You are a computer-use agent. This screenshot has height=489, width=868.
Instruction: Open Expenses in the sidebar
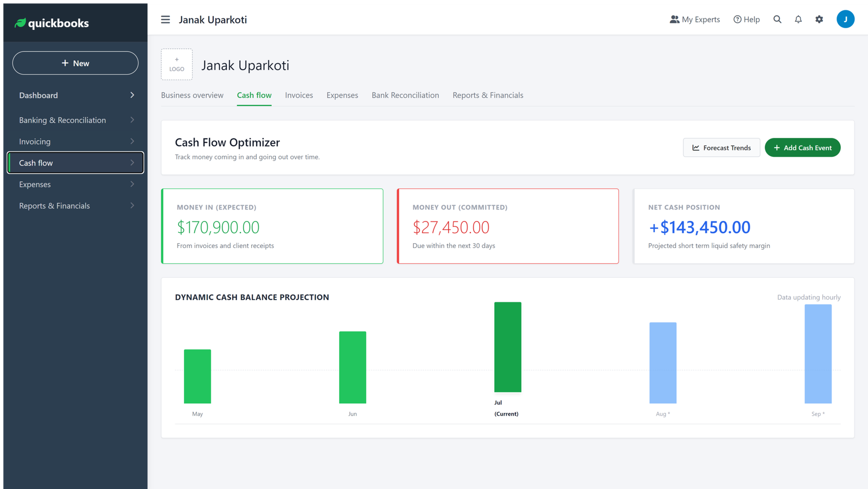75,184
